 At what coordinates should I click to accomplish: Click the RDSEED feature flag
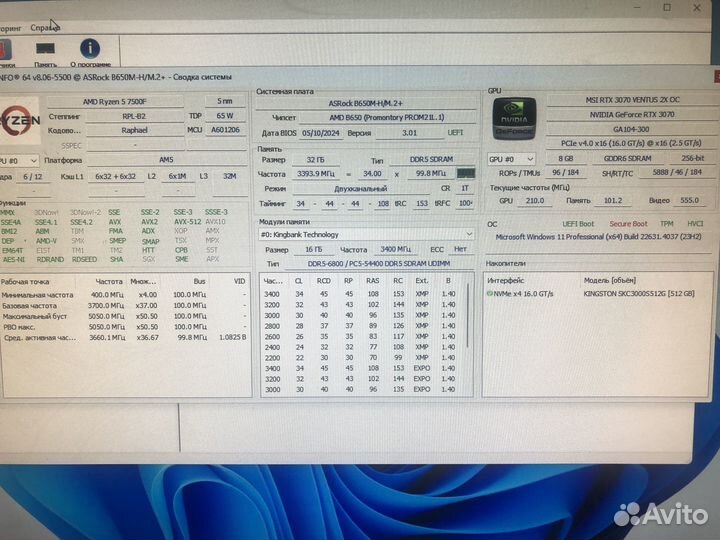84,259
